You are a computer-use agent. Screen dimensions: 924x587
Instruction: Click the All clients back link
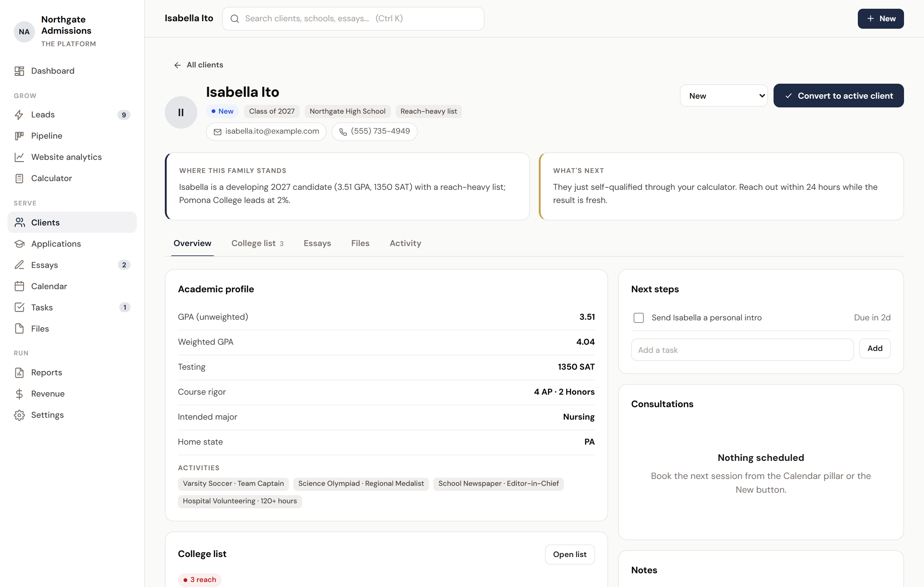pyautogui.click(x=199, y=65)
